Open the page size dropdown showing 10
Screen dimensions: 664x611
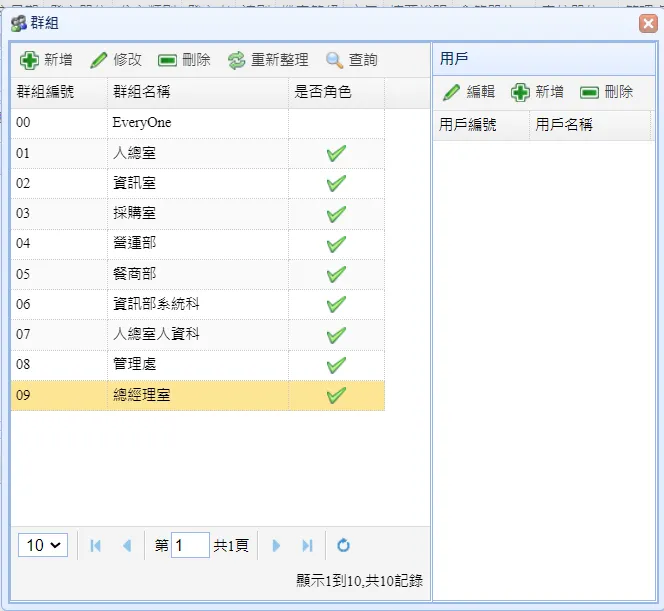[x=43, y=545]
